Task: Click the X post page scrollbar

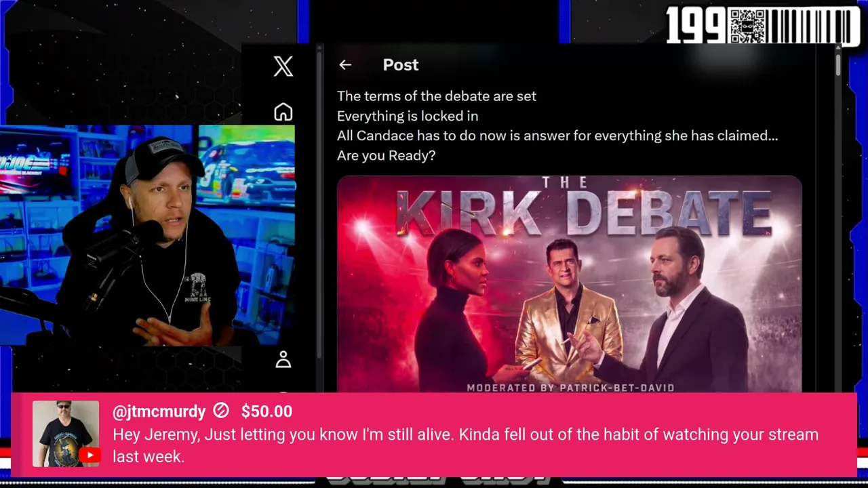Action: pyautogui.click(x=838, y=66)
